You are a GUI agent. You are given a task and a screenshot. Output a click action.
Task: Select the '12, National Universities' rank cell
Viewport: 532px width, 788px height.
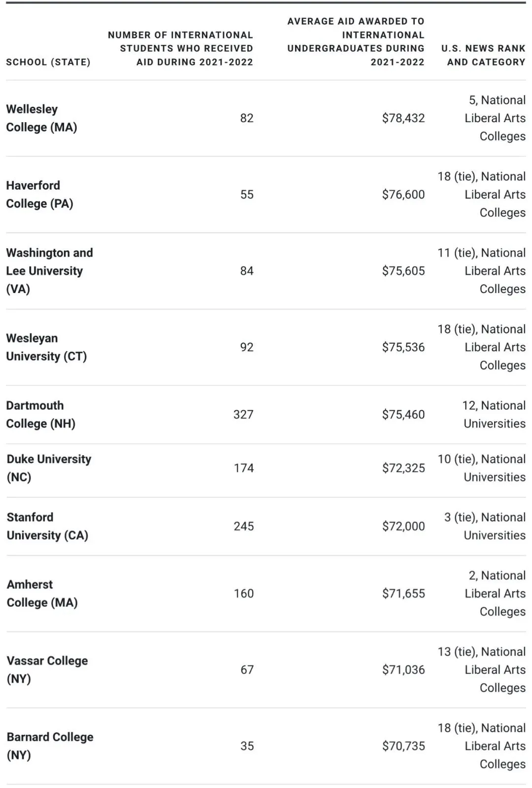coord(494,415)
